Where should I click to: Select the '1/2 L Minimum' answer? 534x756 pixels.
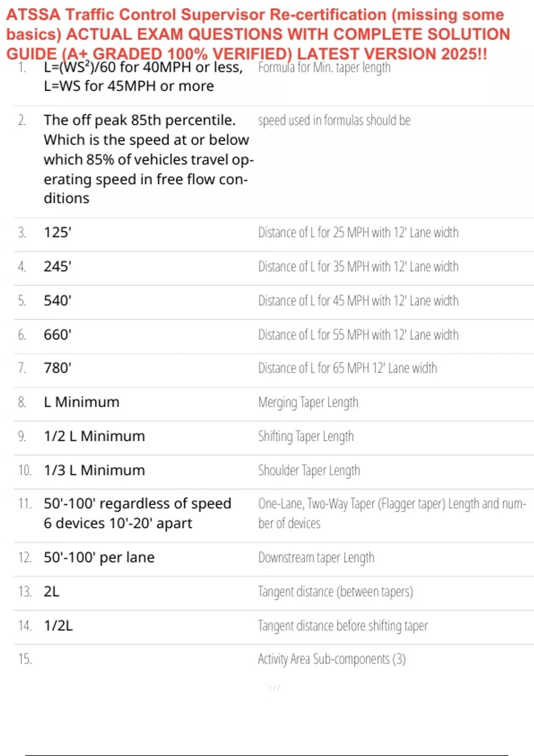[94, 436]
